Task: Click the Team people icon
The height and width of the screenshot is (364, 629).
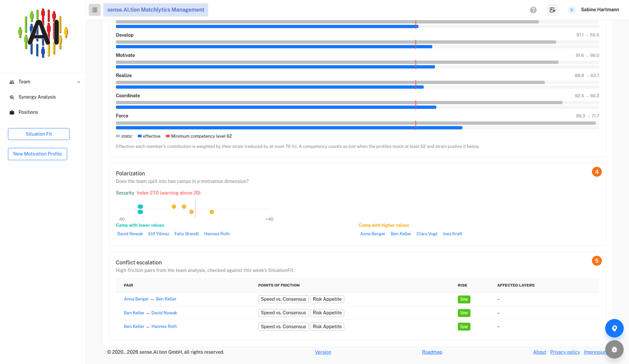Action: (12, 82)
